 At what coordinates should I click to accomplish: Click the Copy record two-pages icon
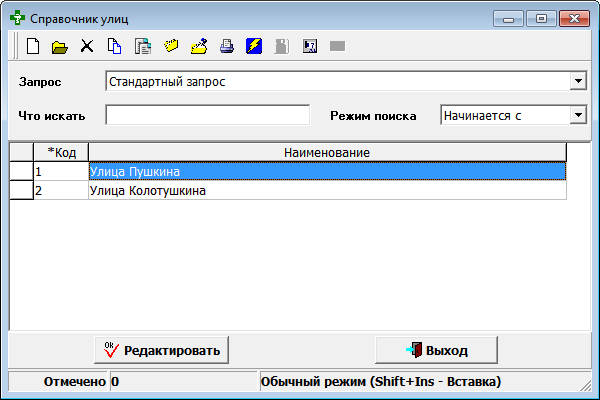click(x=114, y=46)
